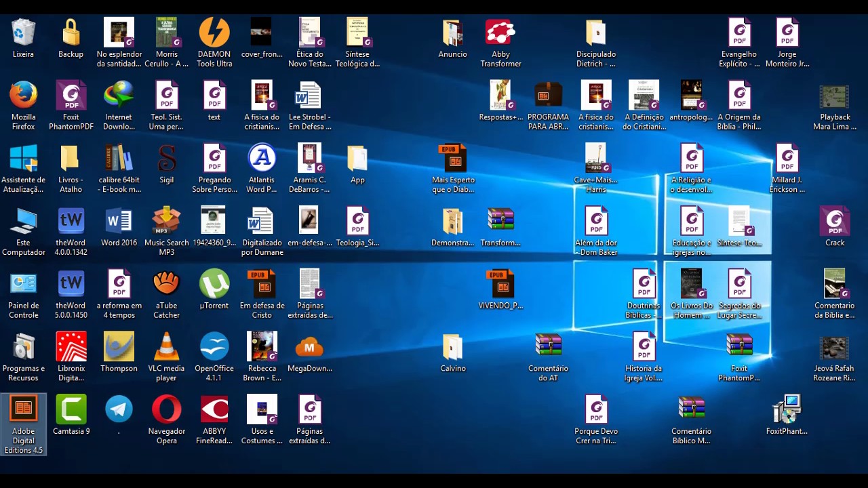This screenshot has width=868, height=488.
Task: Select the Livros - Atalho folder
Action: click(71, 159)
